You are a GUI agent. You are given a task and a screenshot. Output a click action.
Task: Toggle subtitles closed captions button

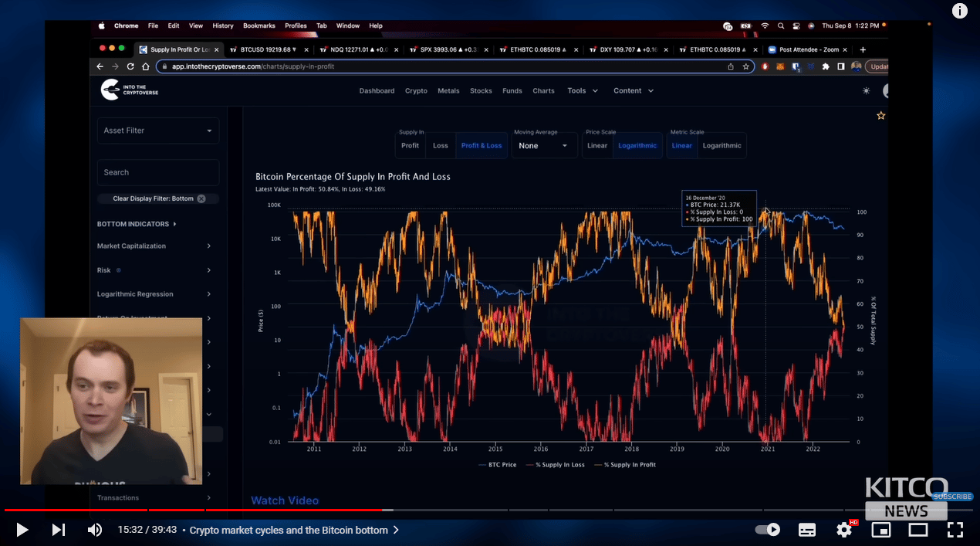pyautogui.click(x=807, y=530)
